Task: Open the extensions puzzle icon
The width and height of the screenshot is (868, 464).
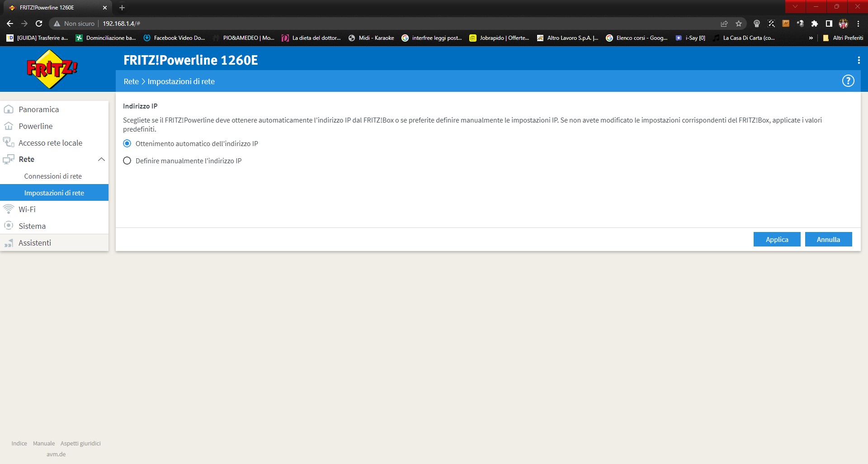Action: [x=815, y=24]
